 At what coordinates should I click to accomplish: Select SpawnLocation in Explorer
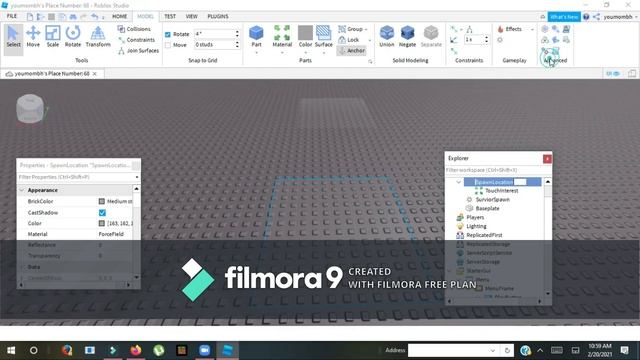[x=502, y=182]
